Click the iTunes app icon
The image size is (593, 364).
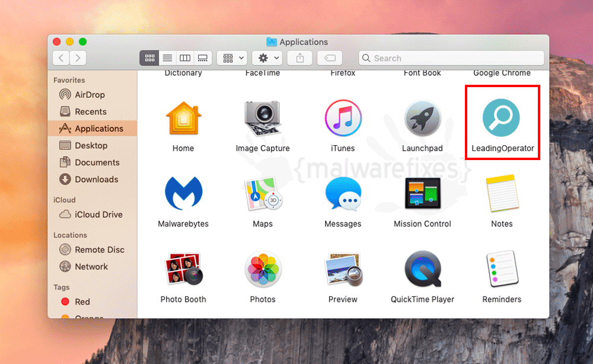pyautogui.click(x=343, y=118)
